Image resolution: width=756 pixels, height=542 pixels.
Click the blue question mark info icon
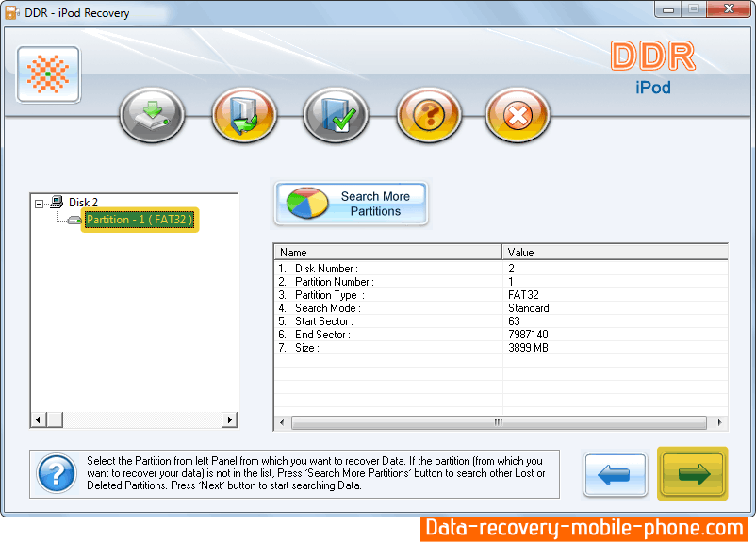coord(56,472)
